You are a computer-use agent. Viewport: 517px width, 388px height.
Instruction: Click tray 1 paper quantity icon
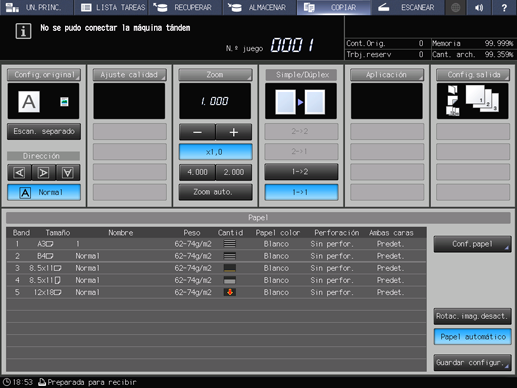pos(230,244)
